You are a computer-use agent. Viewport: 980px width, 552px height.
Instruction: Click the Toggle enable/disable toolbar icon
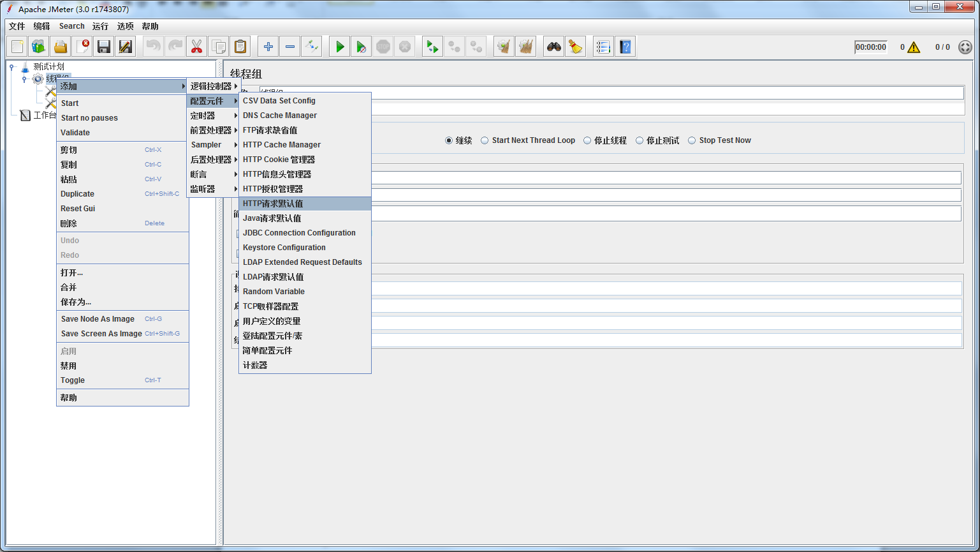(312, 47)
